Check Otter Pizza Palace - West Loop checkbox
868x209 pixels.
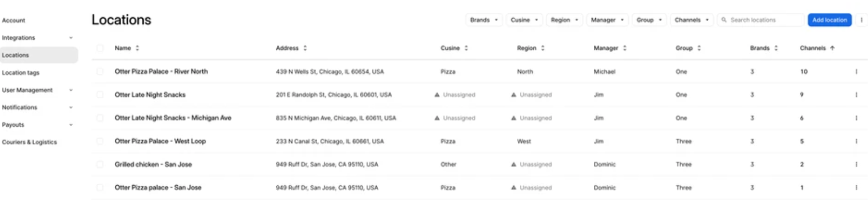100,141
